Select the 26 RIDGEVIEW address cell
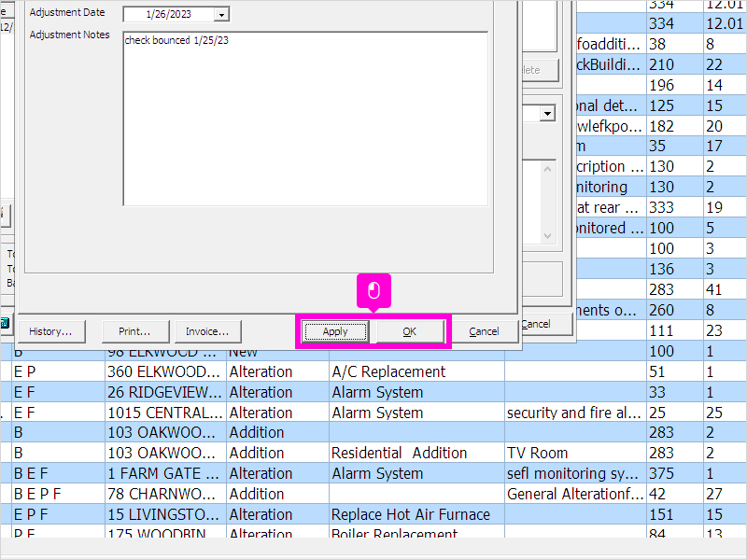Viewport: 747px width, 560px height. click(165, 392)
